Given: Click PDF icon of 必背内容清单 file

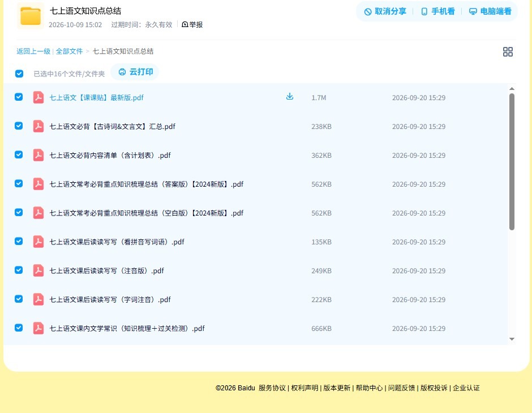Looking at the screenshot, I should (38, 155).
